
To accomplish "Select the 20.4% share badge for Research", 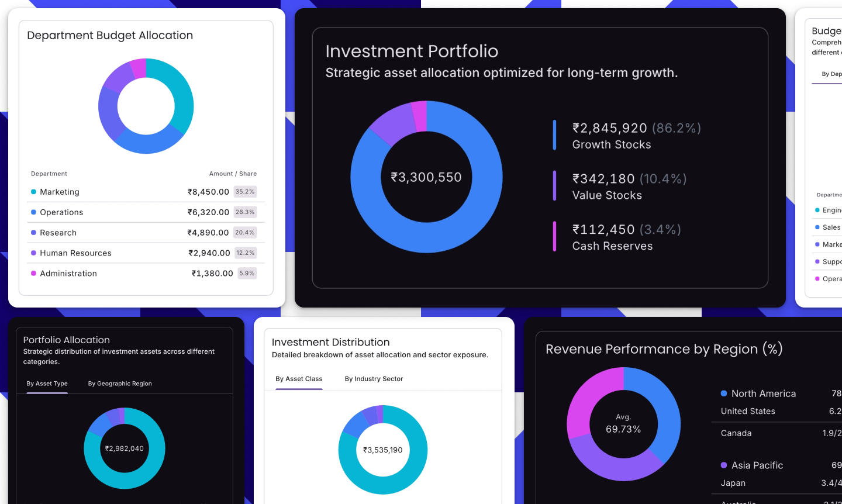I will coord(245,233).
